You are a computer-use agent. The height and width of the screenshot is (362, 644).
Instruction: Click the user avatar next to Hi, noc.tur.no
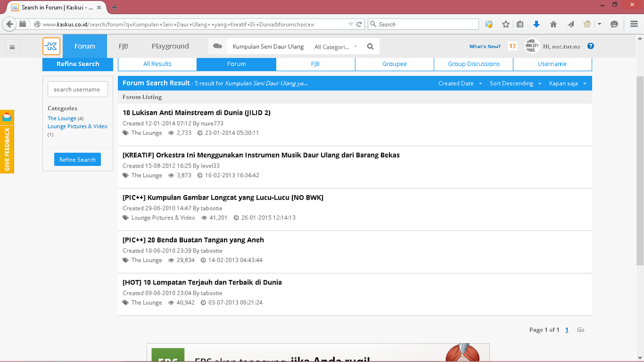(x=532, y=46)
